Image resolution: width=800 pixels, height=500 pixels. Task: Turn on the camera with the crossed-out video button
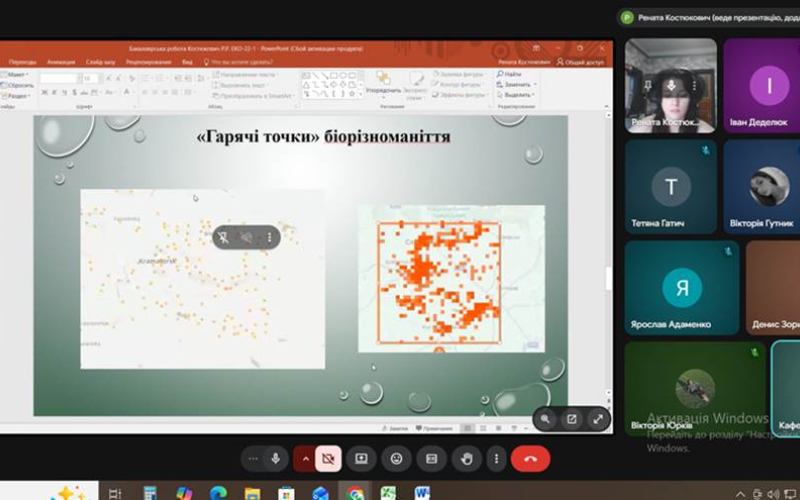tap(329, 459)
